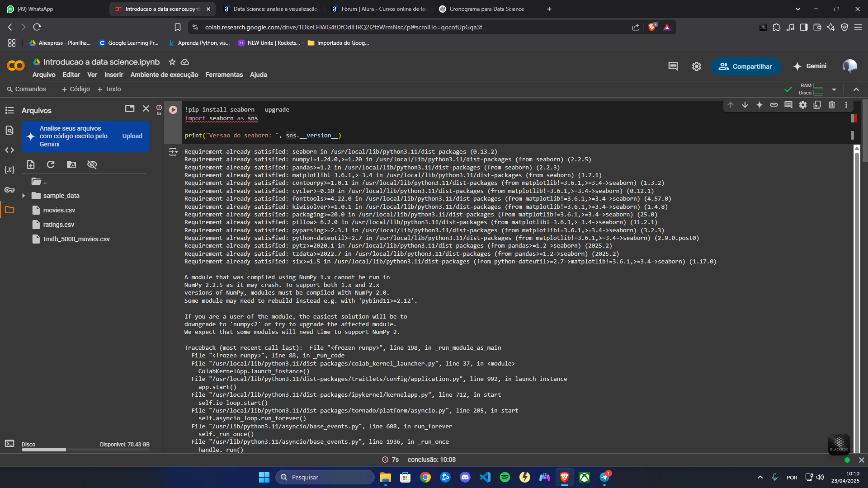The width and height of the screenshot is (868, 488).
Task: Mount Google Drive folder icon
Action: pos(71,164)
